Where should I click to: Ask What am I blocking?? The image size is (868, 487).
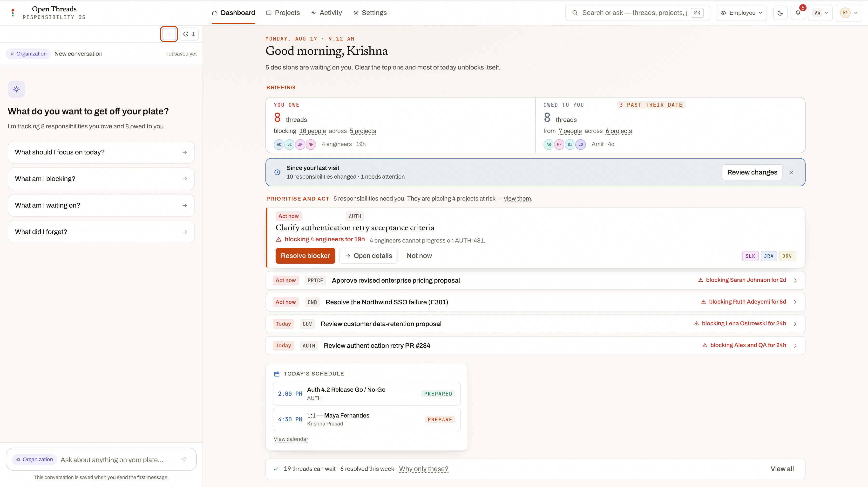click(x=101, y=179)
